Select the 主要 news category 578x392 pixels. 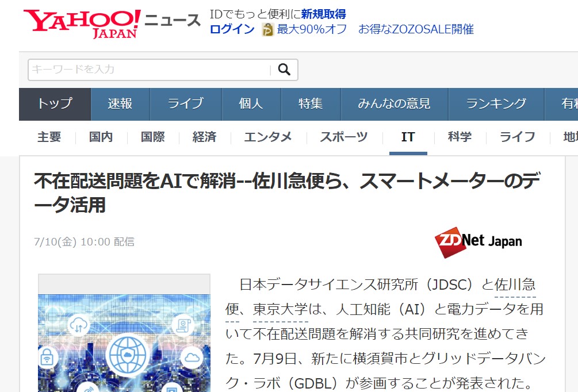tap(49, 137)
